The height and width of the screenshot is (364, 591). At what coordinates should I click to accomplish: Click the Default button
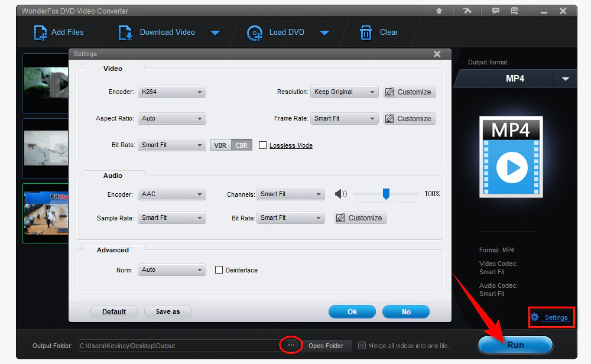(114, 311)
